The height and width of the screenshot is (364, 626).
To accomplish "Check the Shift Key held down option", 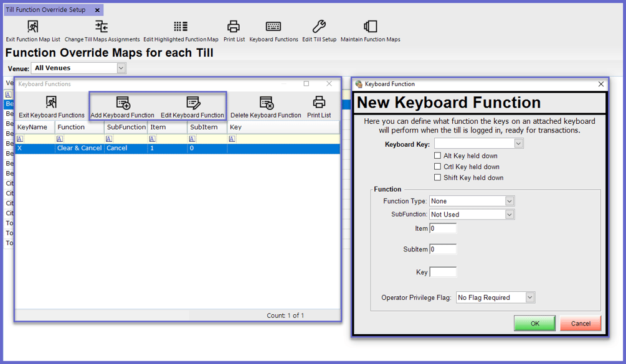I will [x=437, y=177].
